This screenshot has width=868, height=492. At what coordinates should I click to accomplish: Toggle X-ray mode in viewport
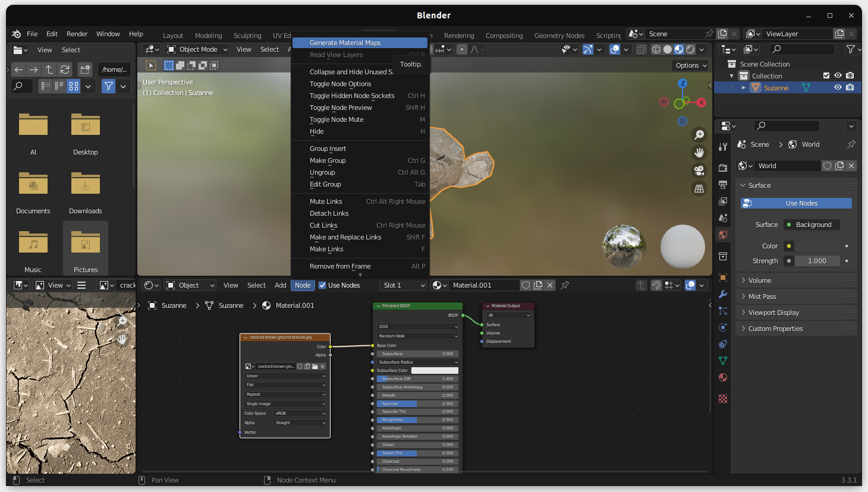click(641, 49)
